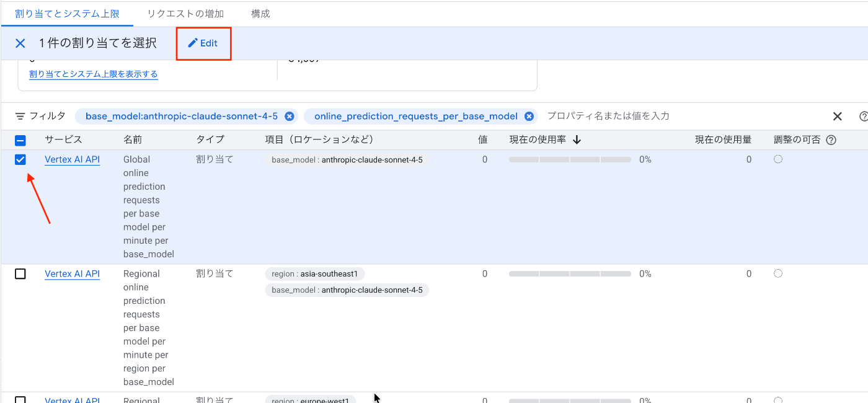This screenshot has height=403, width=868.
Task: Click the Global online prediction requests name
Action: click(149, 206)
